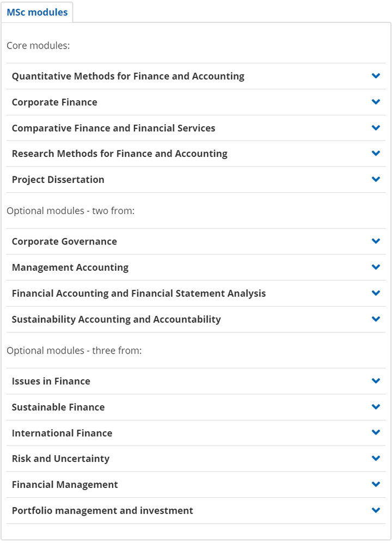Click the chevron icon next to Corporate Finance
This screenshot has width=392, height=543.
[376, 101]
